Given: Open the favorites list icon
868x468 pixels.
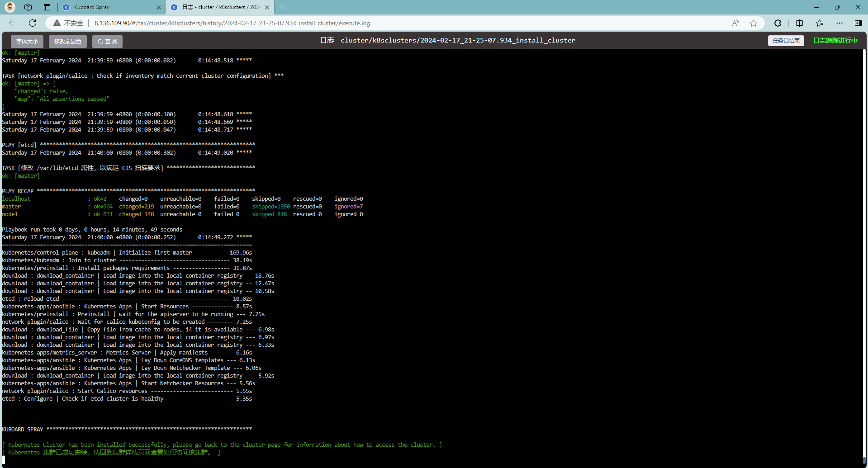Looking at the screenshot, I should (x=820, y=23).
